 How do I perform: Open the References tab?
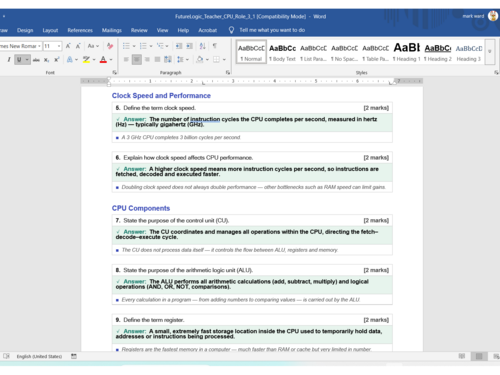(x=80, y=30)
